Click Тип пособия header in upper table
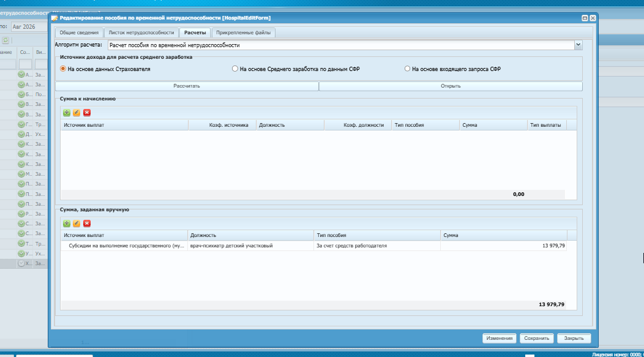Image resolution: width=644 pixels, height=357 pixels. (x=425, y=125)
